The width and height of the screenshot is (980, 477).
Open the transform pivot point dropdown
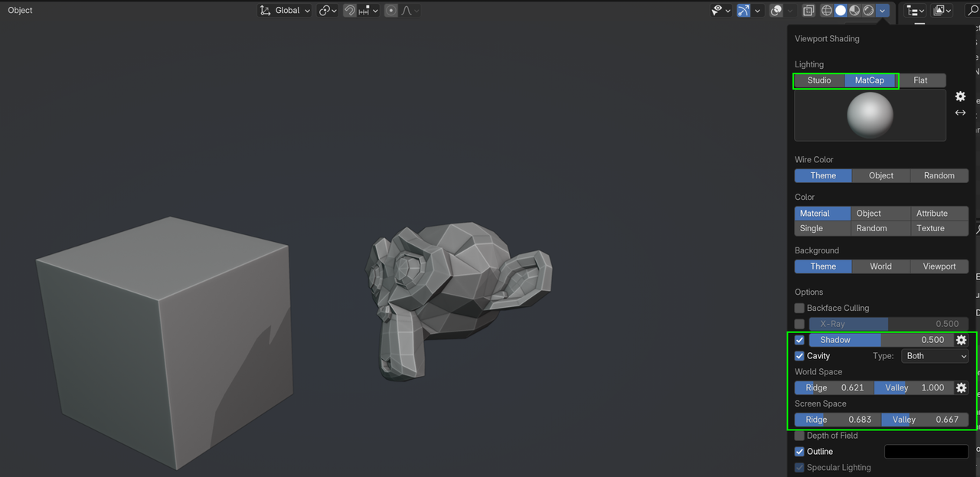point(328,11)
